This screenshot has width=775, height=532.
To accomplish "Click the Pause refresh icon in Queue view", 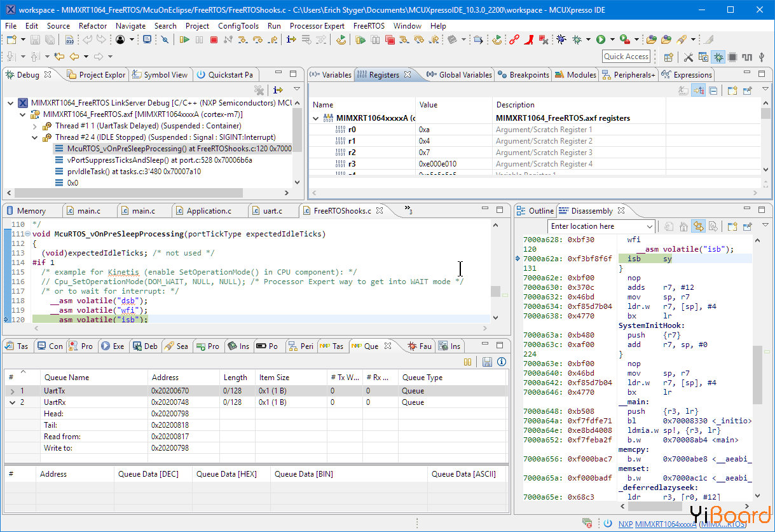I will coord(468,362).
